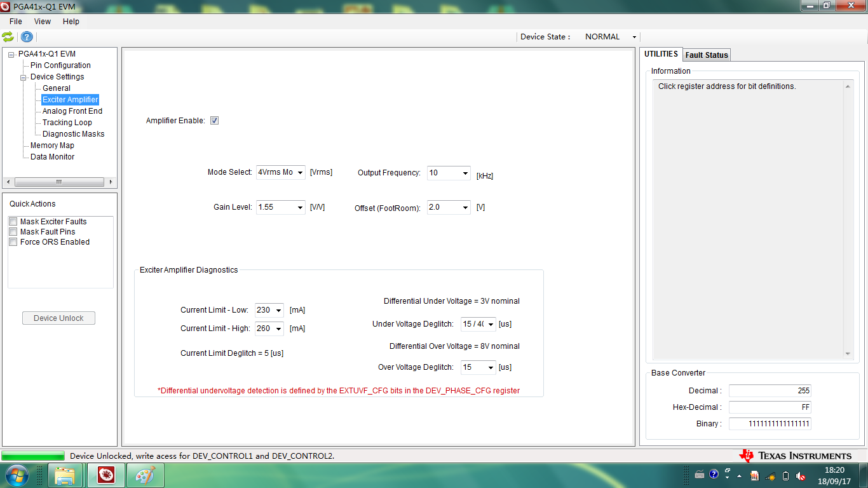The height and width of the screenshot is (488, 868).
Task: Click the colorful bars tray icon
Action: click(755, 475)
